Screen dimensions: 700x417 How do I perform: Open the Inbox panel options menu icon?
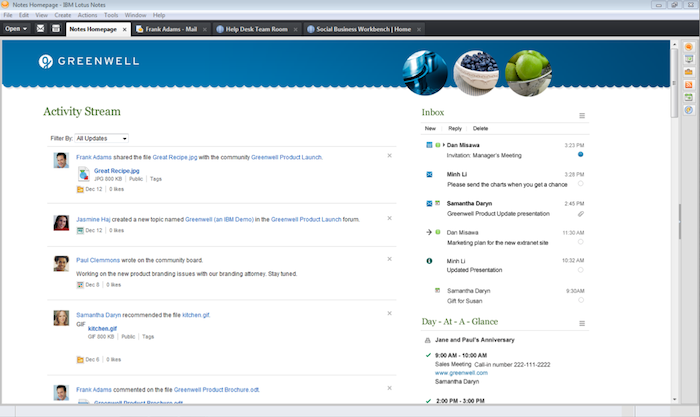pyautogui.click(x=582, y=116)
